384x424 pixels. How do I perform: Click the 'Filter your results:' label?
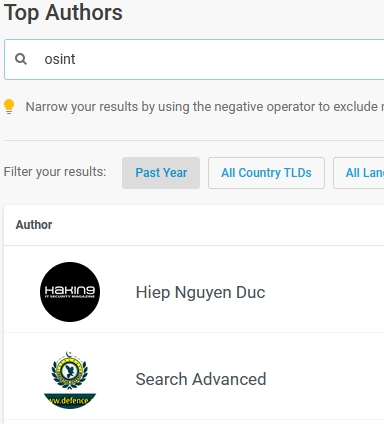(55, 172)
